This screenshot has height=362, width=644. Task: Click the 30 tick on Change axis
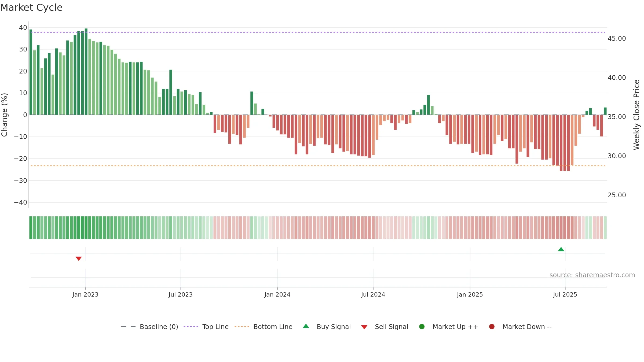click(x=23, y=49)
